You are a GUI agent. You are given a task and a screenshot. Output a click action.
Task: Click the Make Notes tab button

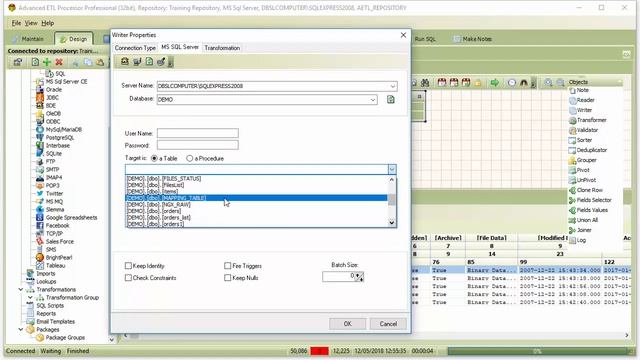472,39
